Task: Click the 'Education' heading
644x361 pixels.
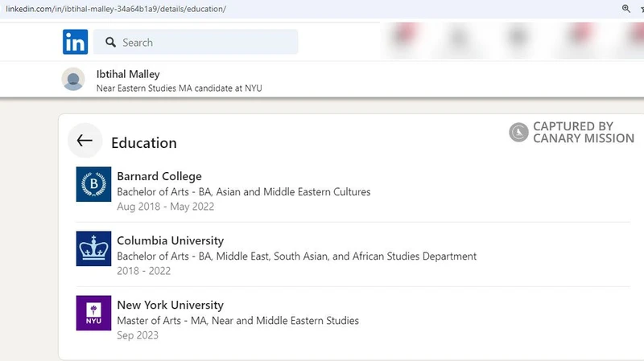Action: (144, 143)
